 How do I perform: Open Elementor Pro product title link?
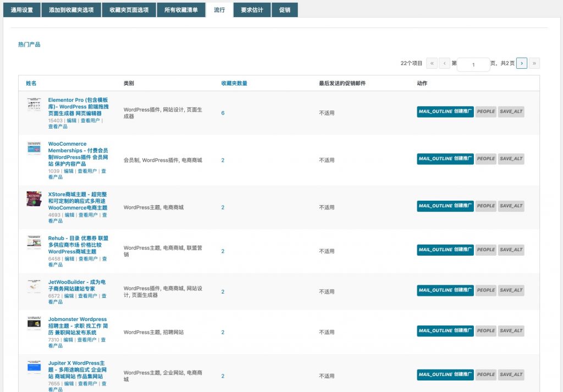(x=78, y=107)
